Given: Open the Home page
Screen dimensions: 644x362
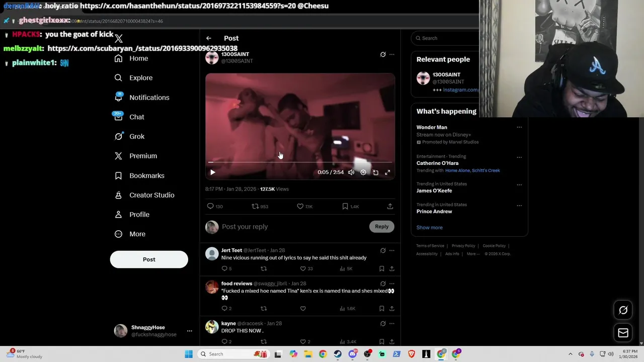Looking at the screenshot, I should [x=131, y=58].
